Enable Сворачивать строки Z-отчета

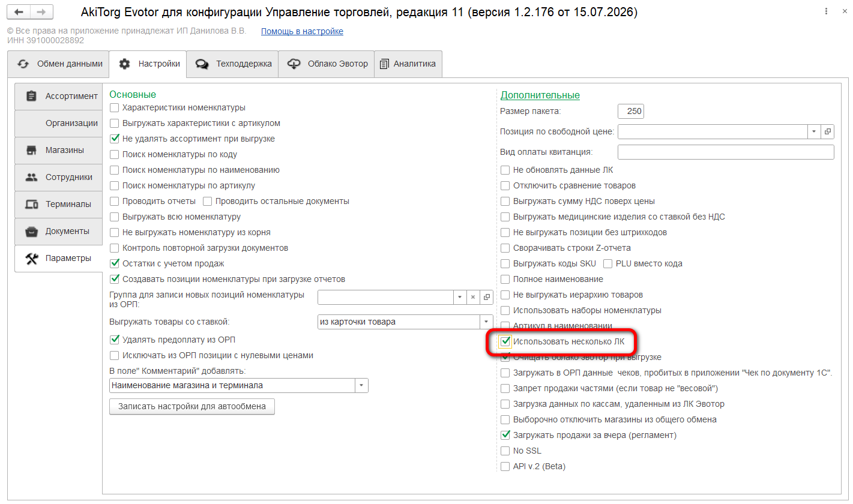coord(505,248)
